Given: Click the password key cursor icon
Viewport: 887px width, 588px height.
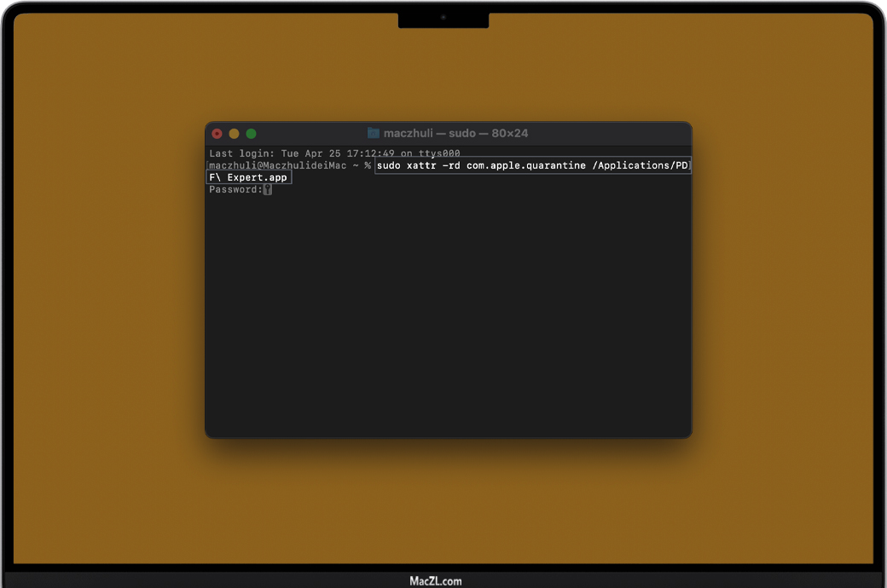Looking at the screenshot, I should (x=268, y=190).
